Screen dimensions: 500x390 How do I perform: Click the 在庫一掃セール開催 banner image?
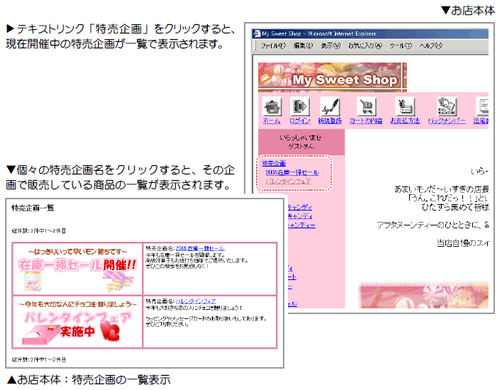point(77,269)
